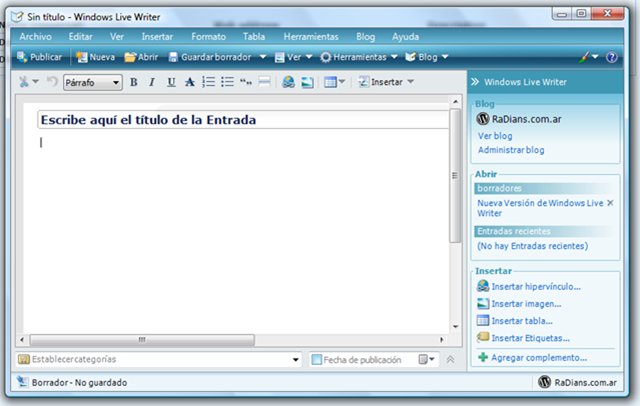
Task: Collapse the Windows Live Writer sidebar
Action: pyautogui.click(x=477, y=82)
